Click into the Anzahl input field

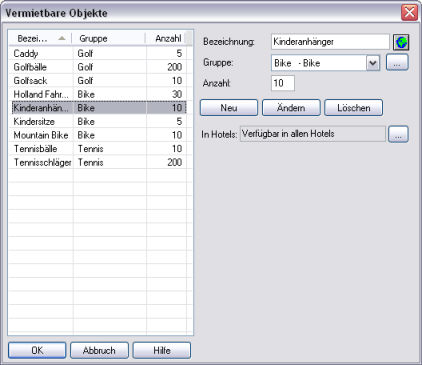coord(283,83)
